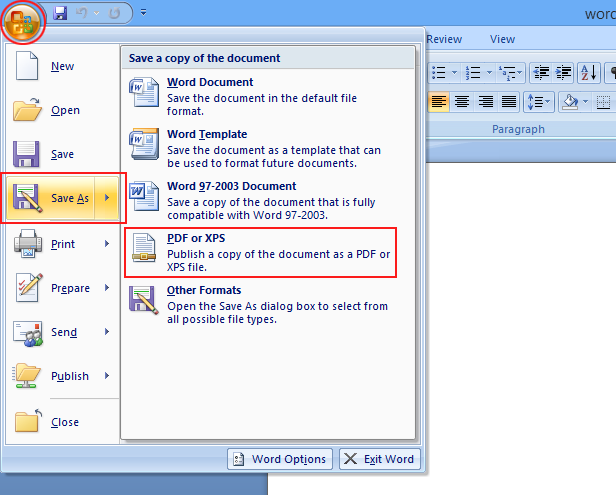The width and height of the screenshot is (616, 495).
Task: Click the Word 97-2003 Document title text
Action: pyautogui.click(x=232, y=186)
